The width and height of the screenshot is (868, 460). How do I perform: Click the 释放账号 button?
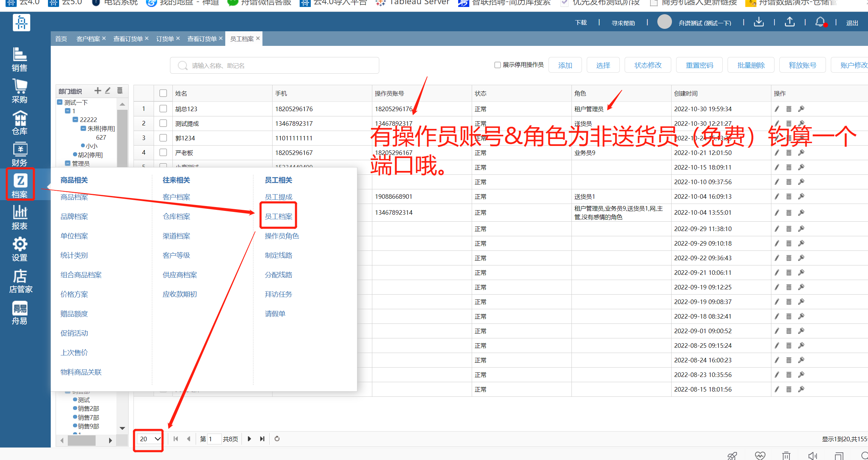(x=802, y=65)
